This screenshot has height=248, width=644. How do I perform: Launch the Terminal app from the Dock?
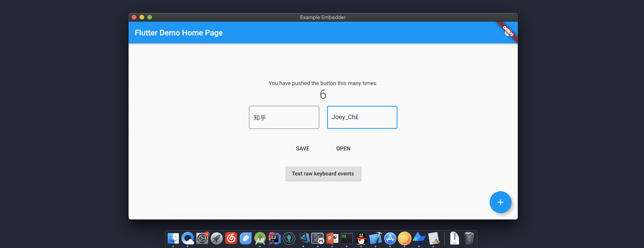coord(347,238)
